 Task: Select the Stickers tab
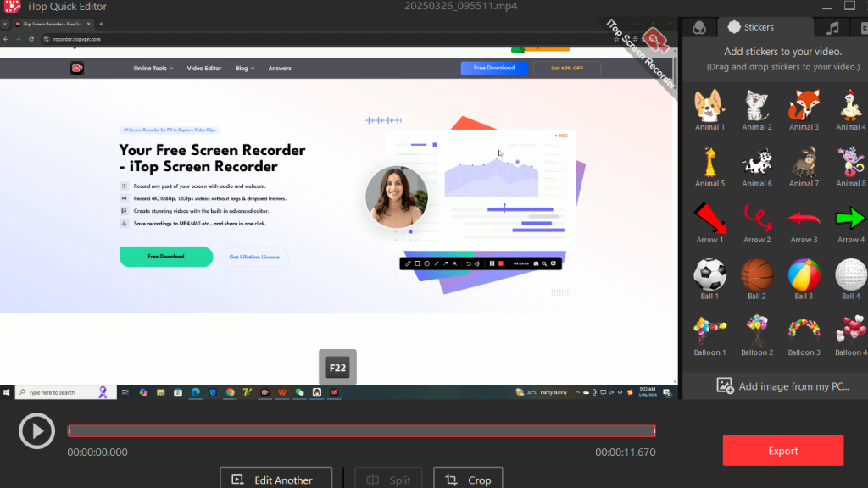click(750, 28)
